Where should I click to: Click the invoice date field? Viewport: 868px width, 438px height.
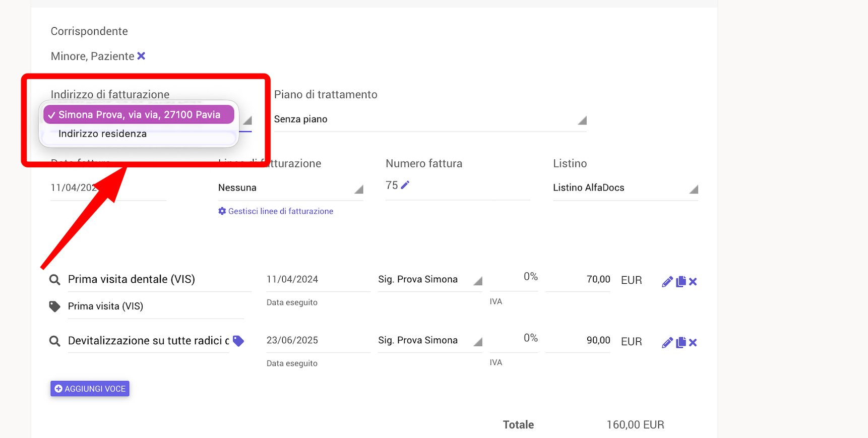[x=108, y=188]
